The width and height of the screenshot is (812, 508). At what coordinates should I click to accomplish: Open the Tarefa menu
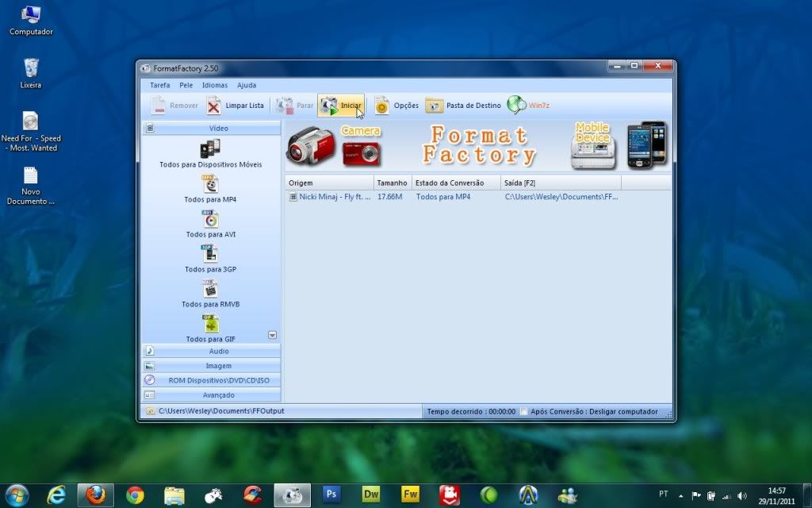(x=159, y=85)
